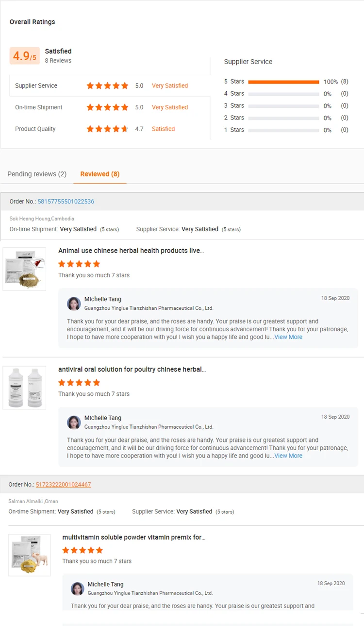Image resolution: width=364 pixels, height=626 pixels.
Task: Click the Product Quality star rating
Action: pos(107,129)
